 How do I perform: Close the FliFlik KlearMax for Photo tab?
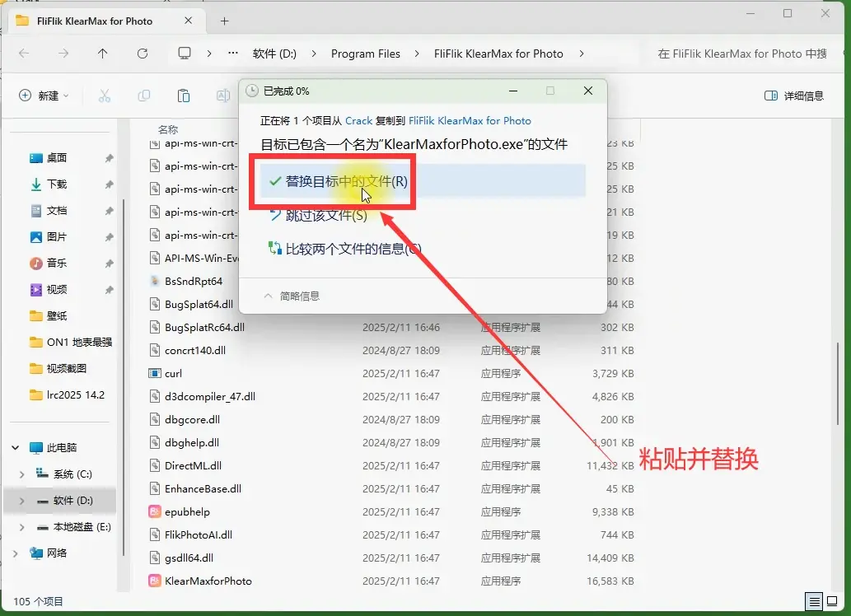point(189,21)
